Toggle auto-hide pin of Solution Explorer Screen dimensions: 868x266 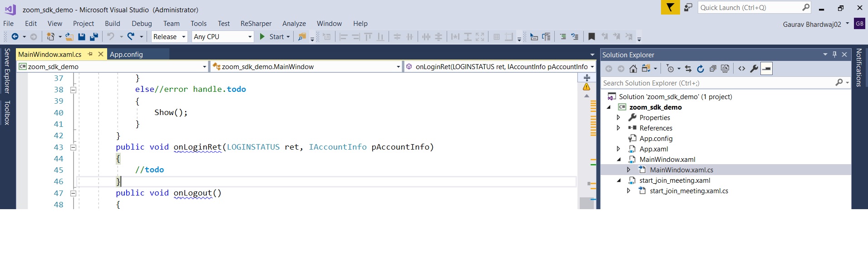(x=834, y=55)
